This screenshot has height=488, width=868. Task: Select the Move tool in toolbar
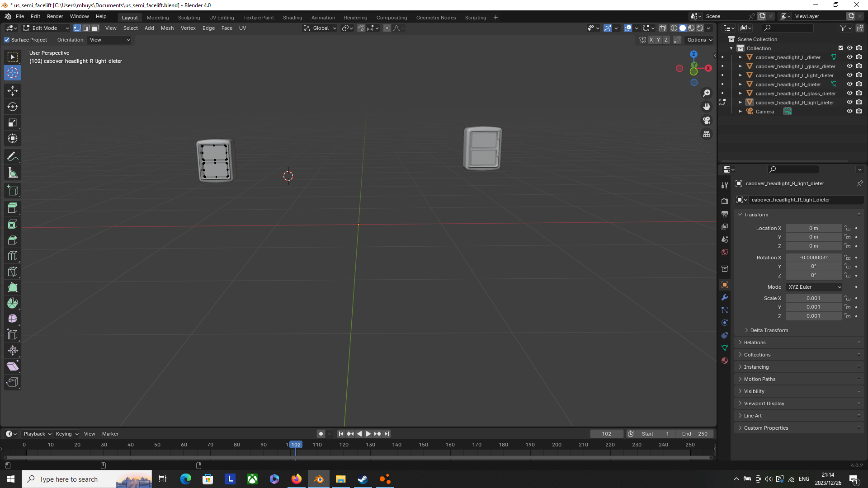[13, 91]
